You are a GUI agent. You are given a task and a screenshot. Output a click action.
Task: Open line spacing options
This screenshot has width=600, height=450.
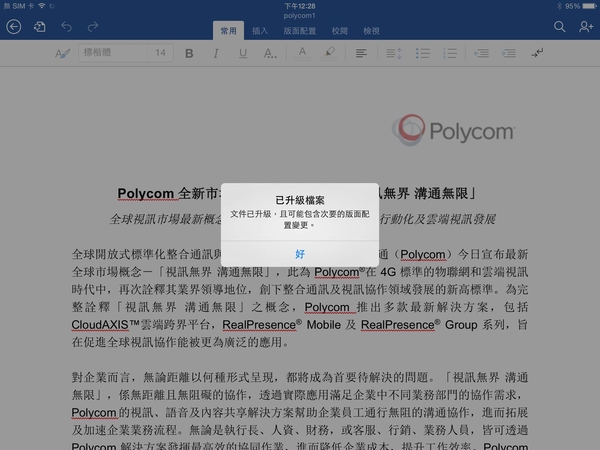pyautogui.click(x=394, y=53)
